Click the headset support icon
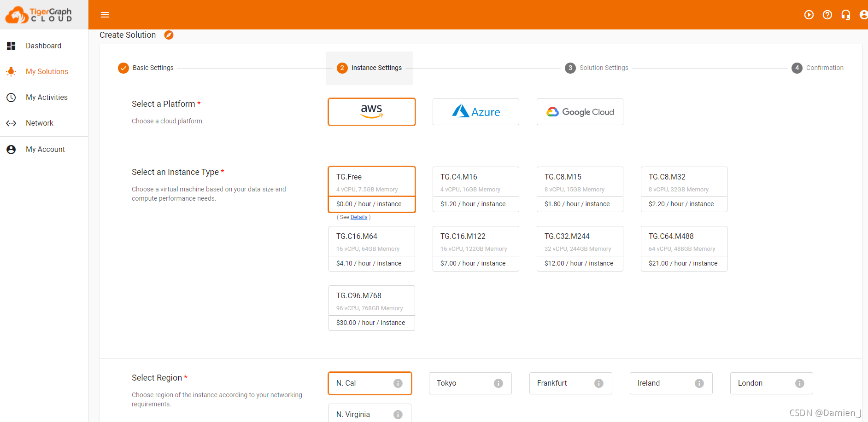The image size is (868, 422). point(846,15)
